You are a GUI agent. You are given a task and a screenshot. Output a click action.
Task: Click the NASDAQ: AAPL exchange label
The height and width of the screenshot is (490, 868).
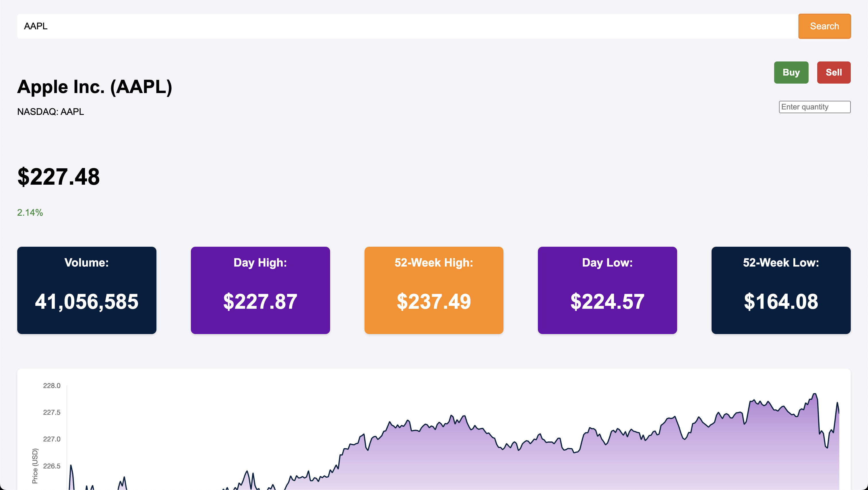[51, 112]
